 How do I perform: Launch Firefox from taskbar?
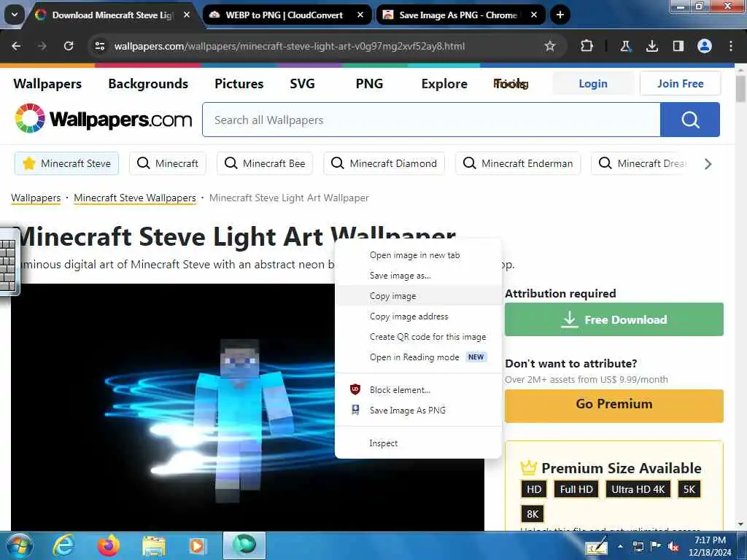[109, 545]
